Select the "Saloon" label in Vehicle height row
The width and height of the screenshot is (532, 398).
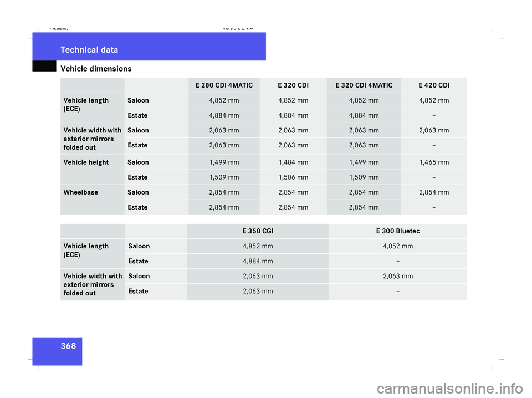click(138, 162)
